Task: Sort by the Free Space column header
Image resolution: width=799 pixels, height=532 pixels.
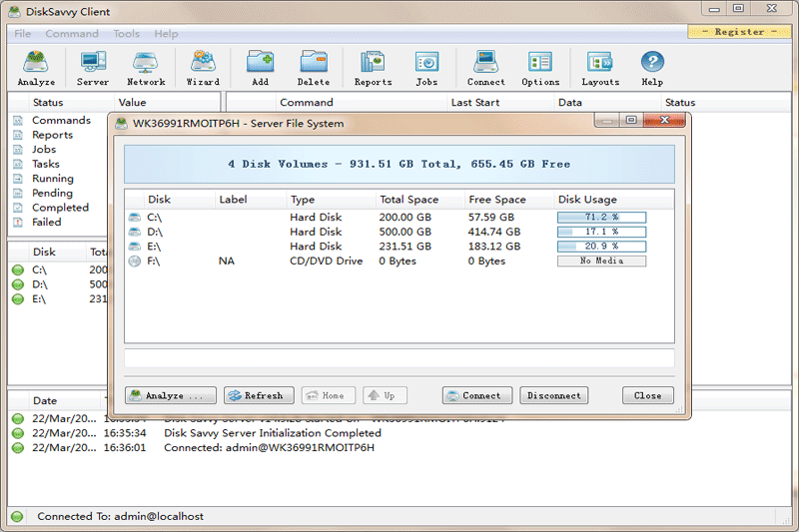Action: pyautogui.click(x=509, y=200)
